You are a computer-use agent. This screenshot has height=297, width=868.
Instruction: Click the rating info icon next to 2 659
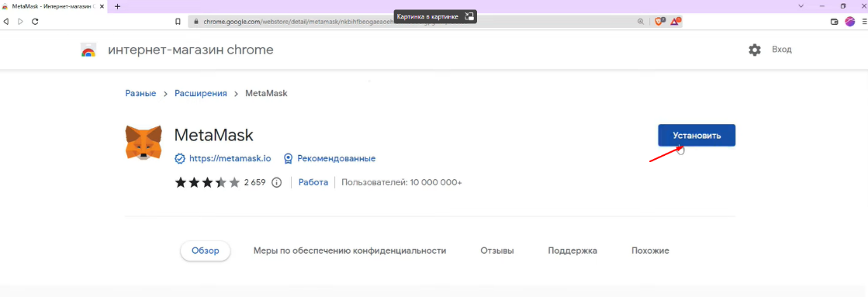[277, 182]
